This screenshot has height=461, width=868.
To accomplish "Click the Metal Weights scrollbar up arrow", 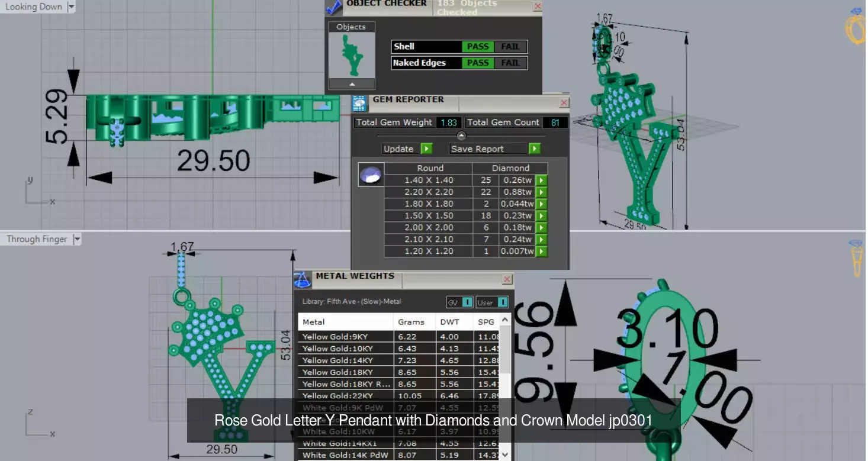I will pos(506,320).
